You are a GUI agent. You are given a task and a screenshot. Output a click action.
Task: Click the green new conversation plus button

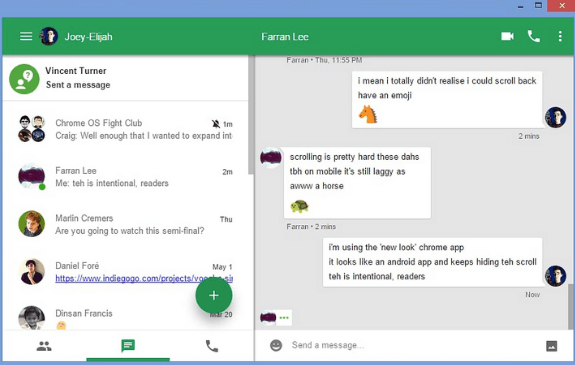coord(214,295)
